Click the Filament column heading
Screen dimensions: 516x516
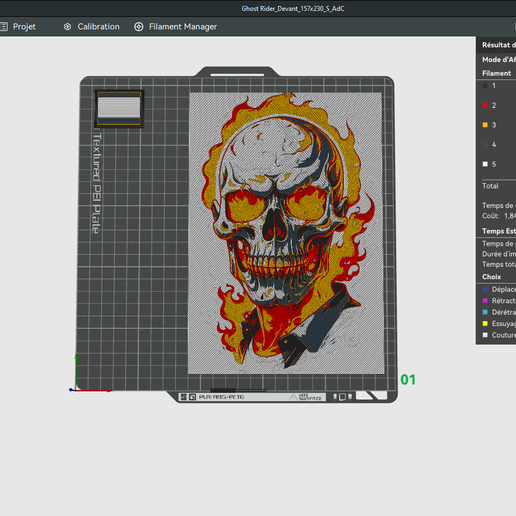[496, 73]
